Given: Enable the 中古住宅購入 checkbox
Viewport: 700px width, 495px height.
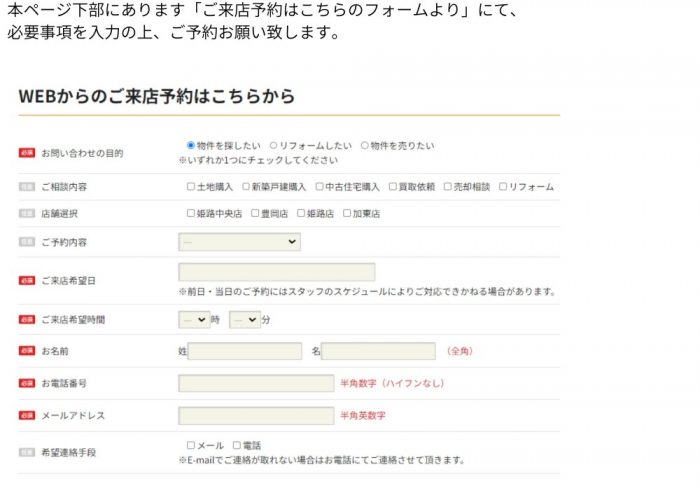Looking at the screenshot, I should [319, 187].
